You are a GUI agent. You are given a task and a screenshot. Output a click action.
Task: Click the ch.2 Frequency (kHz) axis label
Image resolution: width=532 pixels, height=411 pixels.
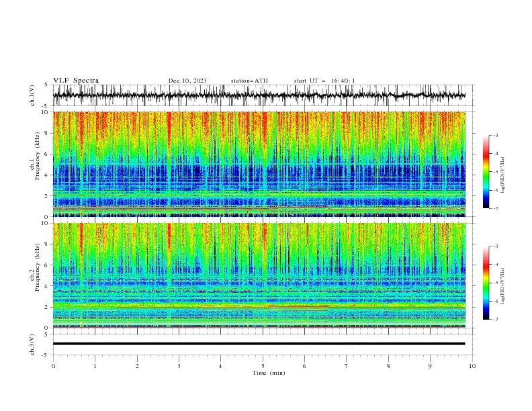[x=35, y=267]
